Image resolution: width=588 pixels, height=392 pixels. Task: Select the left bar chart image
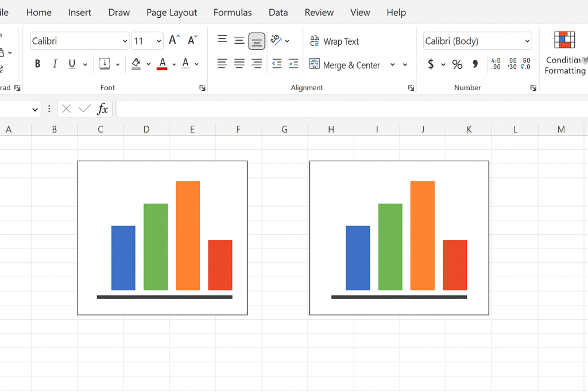(x=163, y=238)
